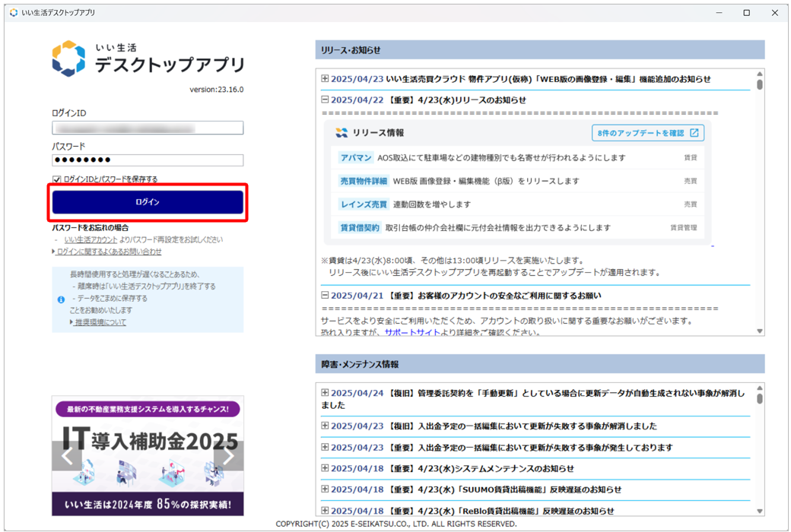Image resolution: width=791 pixels, height=532 pixels.
Task: Close the いい生活デスクトップアプリ window
Action: click(x=775, y=13)
